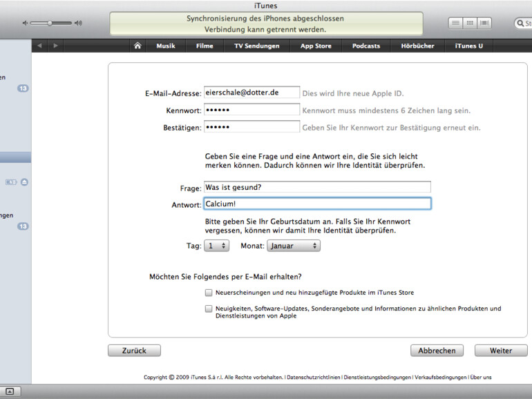Open the Verkaufsbedingungen link
The image size is (532, 399).
click(x=441, y=378)
